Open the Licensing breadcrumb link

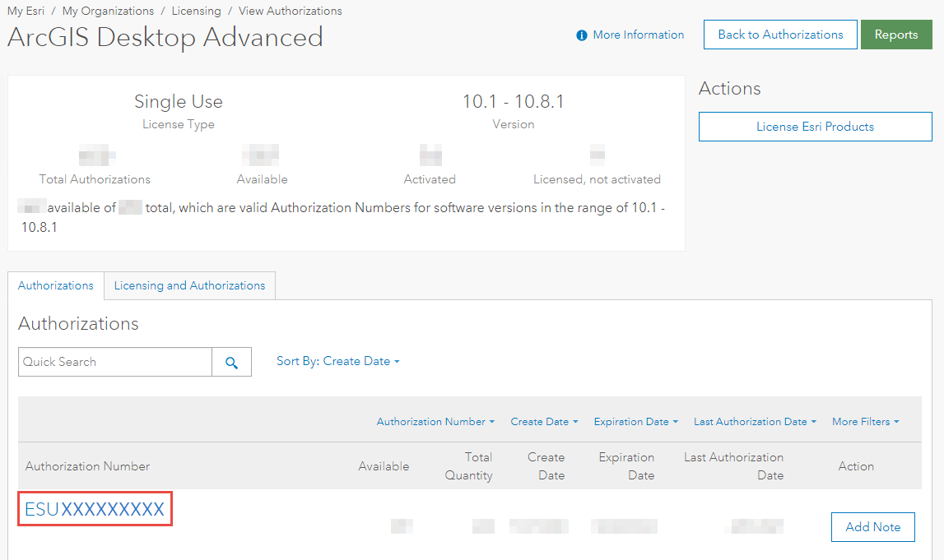(196, 11)
